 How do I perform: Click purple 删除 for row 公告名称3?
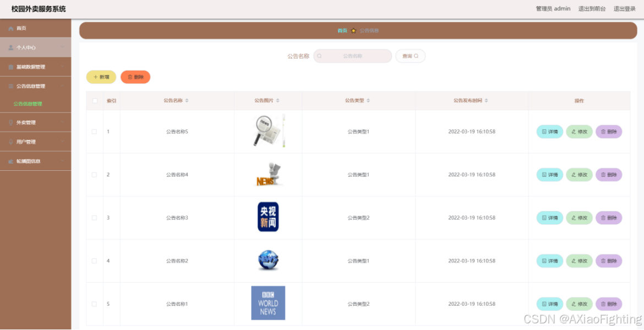(609, 218)
